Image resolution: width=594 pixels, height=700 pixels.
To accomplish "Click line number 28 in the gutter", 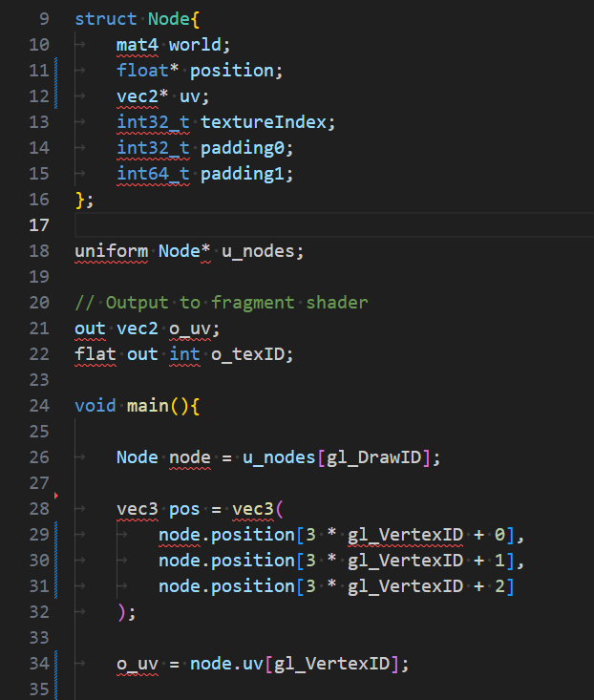I will coord(39,509).
